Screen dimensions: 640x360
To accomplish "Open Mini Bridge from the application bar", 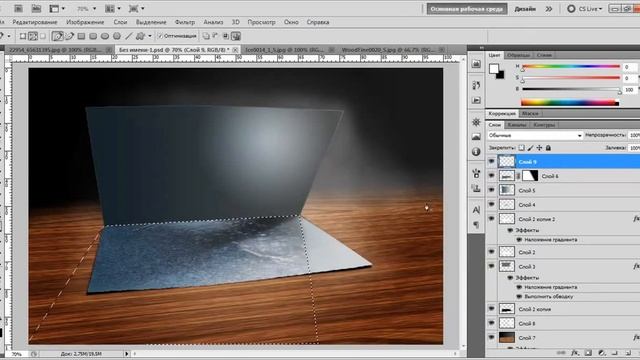I will click(x=36, y=8).
